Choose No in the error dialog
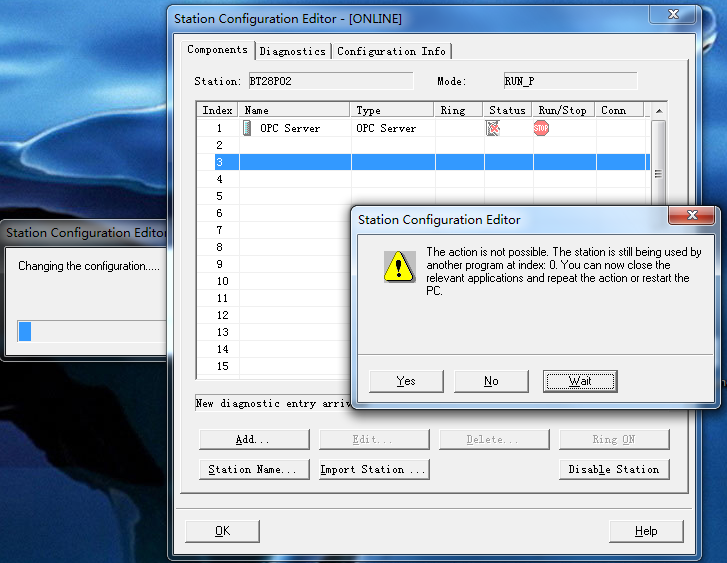This screenshot has width=727, height=563. [x=491, y=381]
